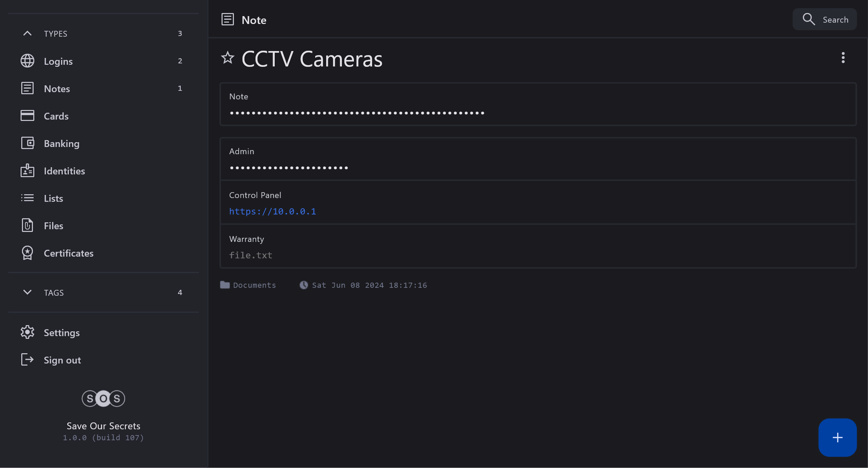Select Notes in the sidebar

[x=57, y=88]
